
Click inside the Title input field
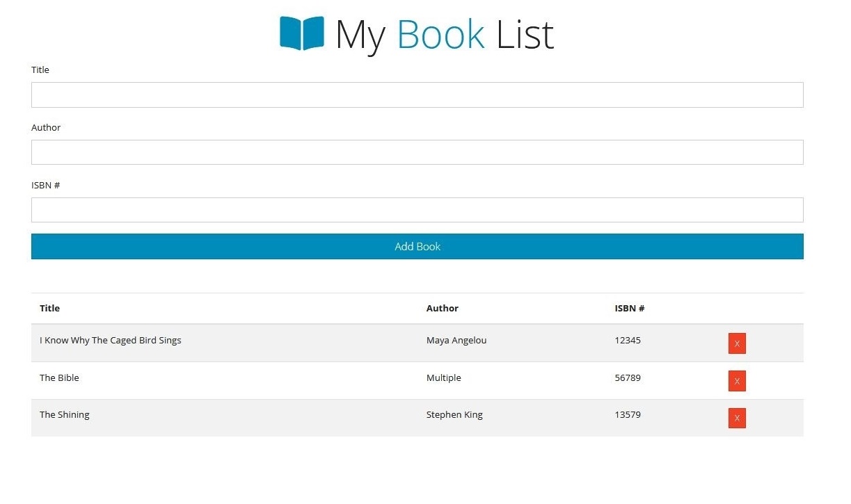(x=417, y=95)
